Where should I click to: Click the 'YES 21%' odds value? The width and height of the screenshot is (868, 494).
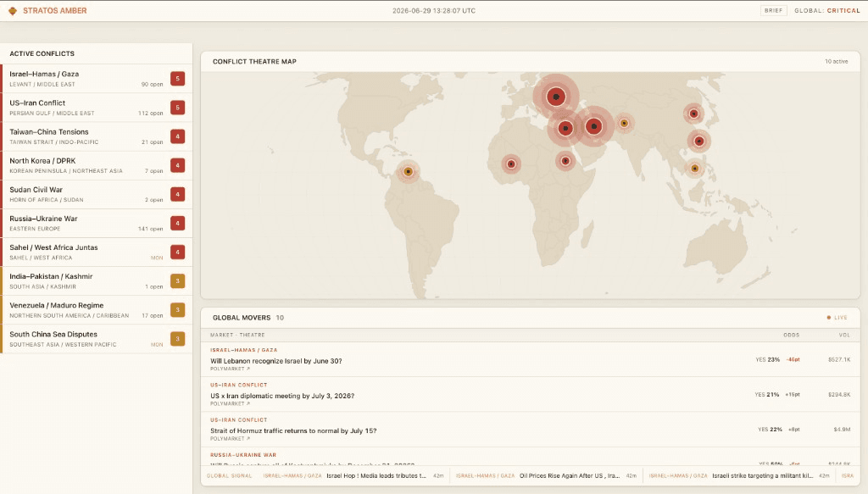pyautogui.click(x=766, y=394)
